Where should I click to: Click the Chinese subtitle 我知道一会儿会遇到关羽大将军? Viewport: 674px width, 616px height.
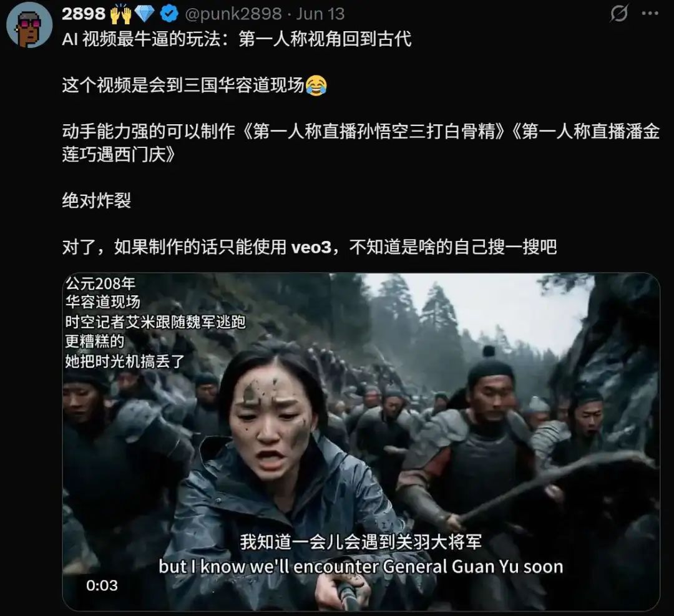coord(361,542)
